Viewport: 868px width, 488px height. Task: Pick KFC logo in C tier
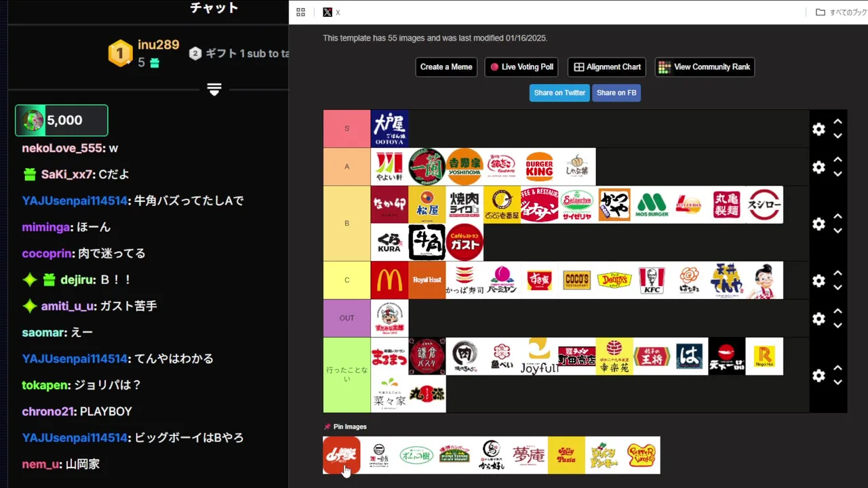coord(652,281)
